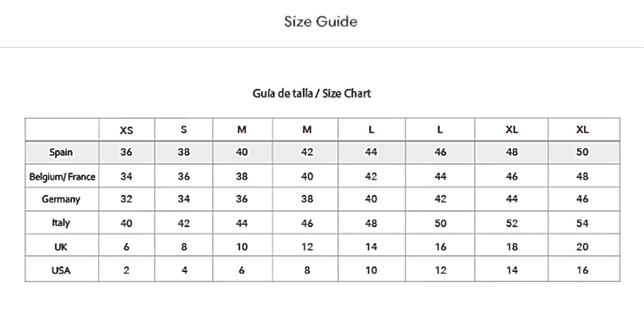Click the Size Guide heading
This screenshot has height=313, width=644.
pos(321,21)
